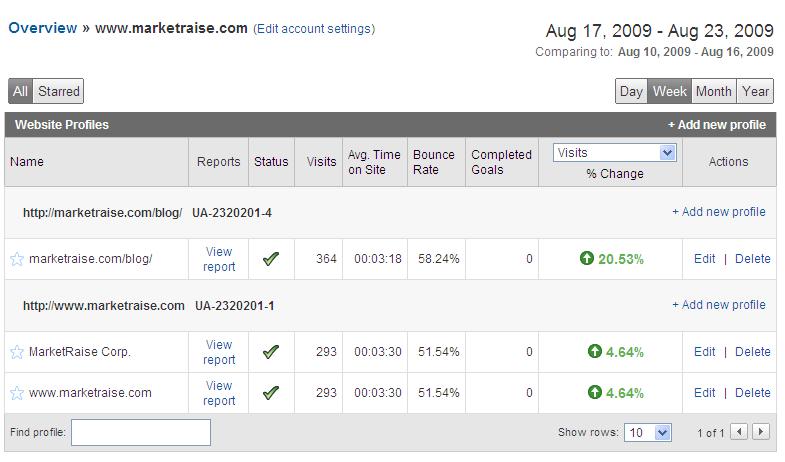Select the Day date range
The width and height of the screenshot is (785, 462).
pyautogui.click(x=631, y=92)
